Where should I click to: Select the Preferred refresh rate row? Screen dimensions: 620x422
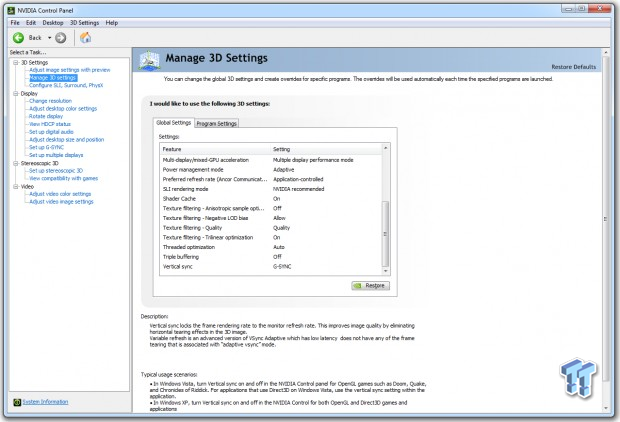point(271,180)
